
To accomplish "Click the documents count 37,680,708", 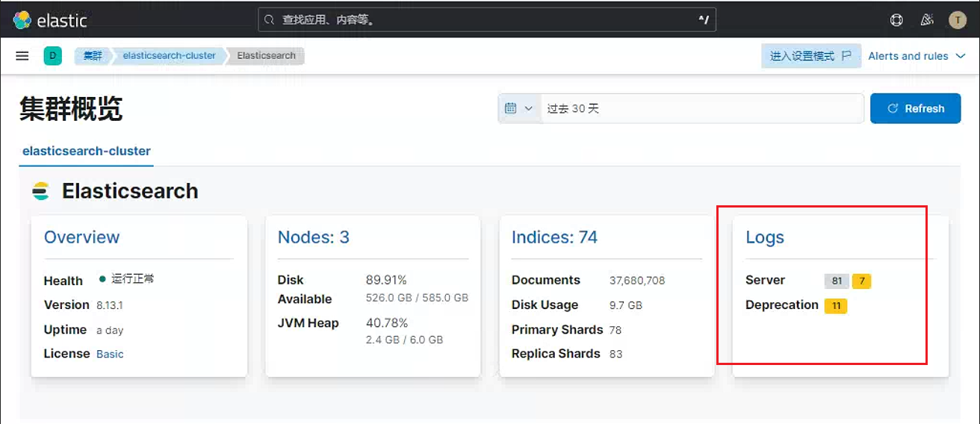I will [637, 281].
